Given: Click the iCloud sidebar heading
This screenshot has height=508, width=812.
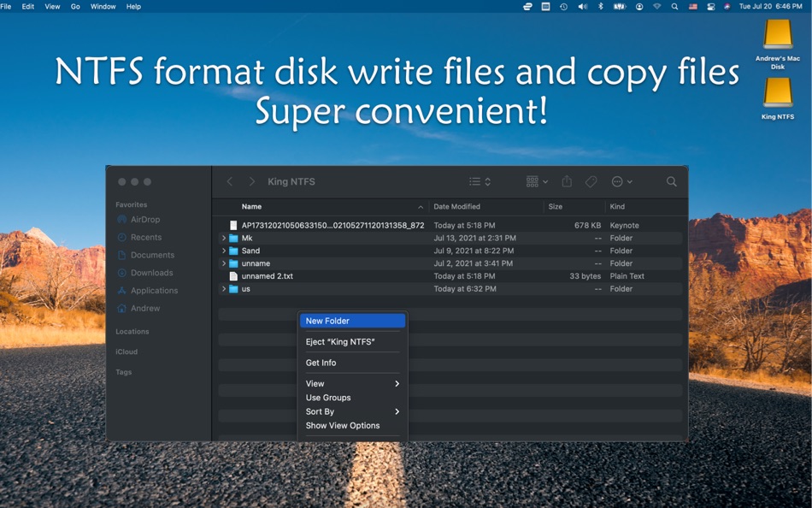Looking at the screenshot, I should click(x=127, y=351).
